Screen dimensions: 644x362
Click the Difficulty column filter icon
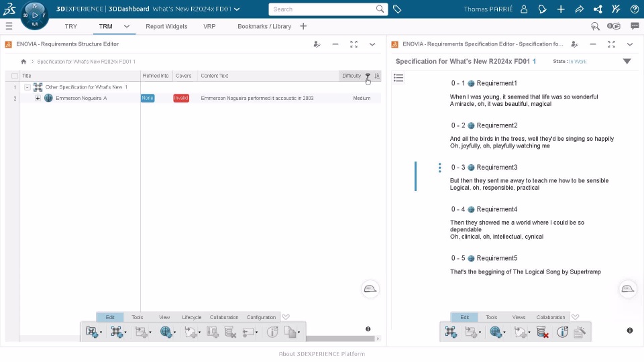tap(368, 76)
